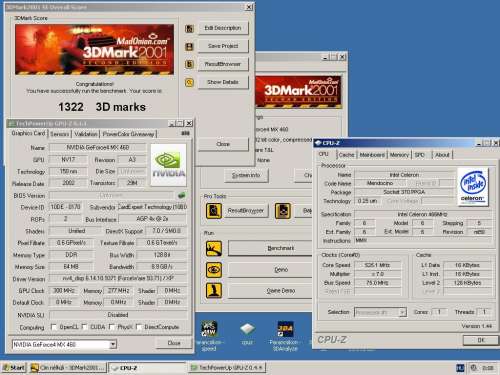Image resolution: width=500 pixels, height=375 pixels.
Task: Click the icon beside ResultBrowser in Pro Tools
Action: [283, 211]
